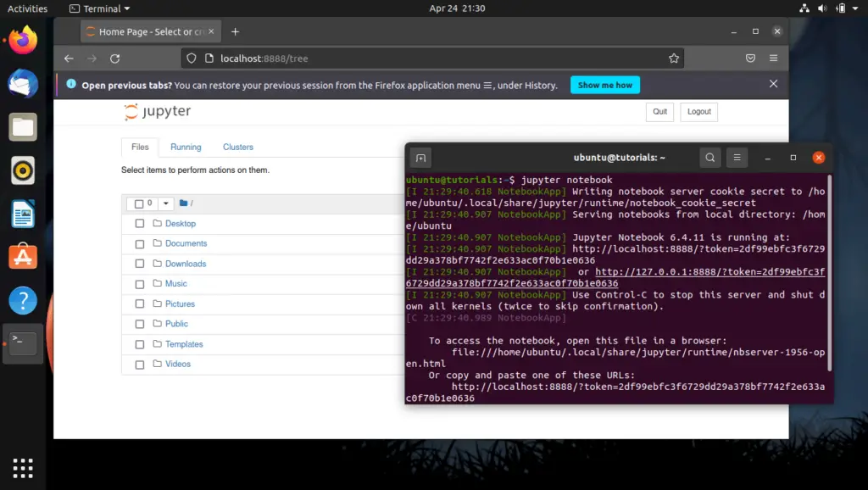Expand the selection dropdown arrow next to 0
This screenshot has width=868, height=490.
[165, 203]
